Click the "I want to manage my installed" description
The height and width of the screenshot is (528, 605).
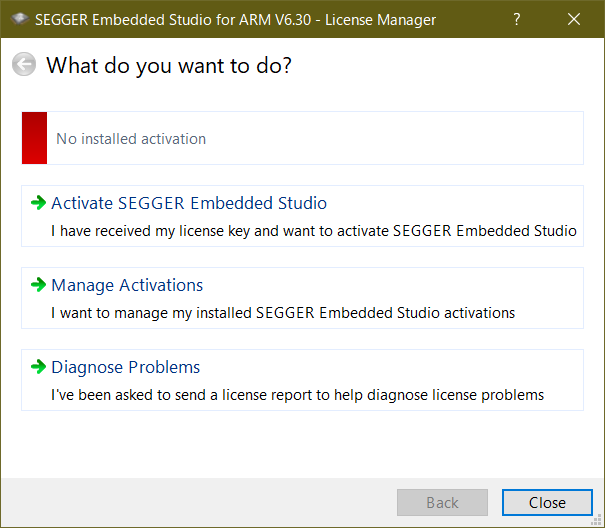pyautogui.click(x=283, y=313)
